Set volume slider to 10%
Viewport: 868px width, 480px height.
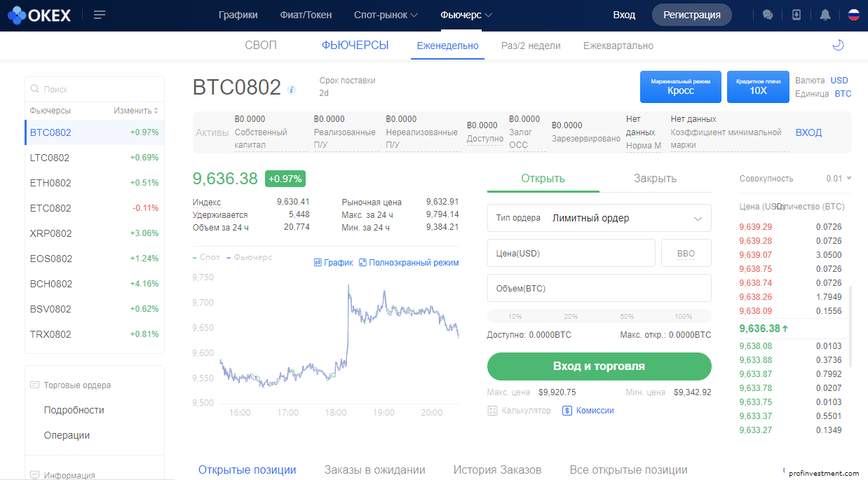click(x=515, y=316)
